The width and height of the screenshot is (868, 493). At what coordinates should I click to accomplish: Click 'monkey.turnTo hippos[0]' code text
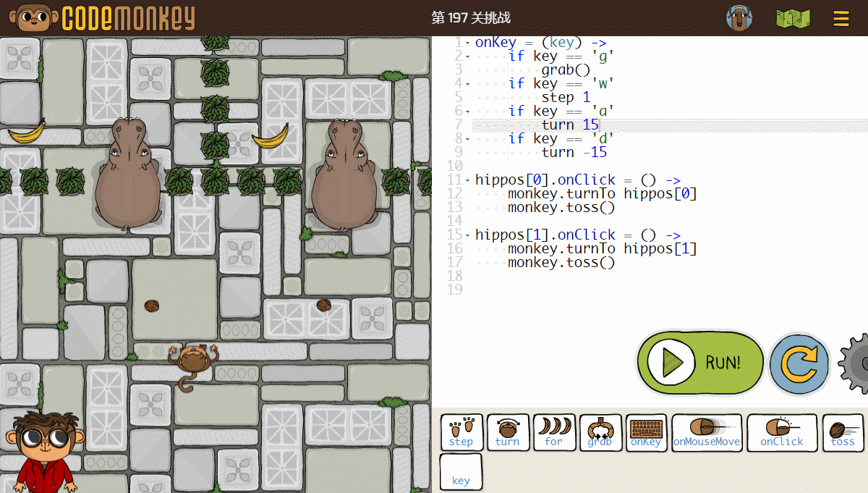tap(603, 193)
